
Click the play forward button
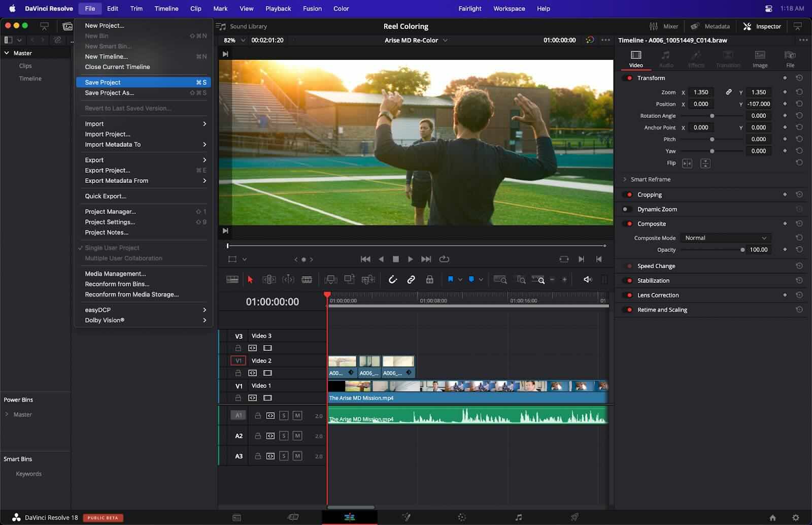[410, 259]
